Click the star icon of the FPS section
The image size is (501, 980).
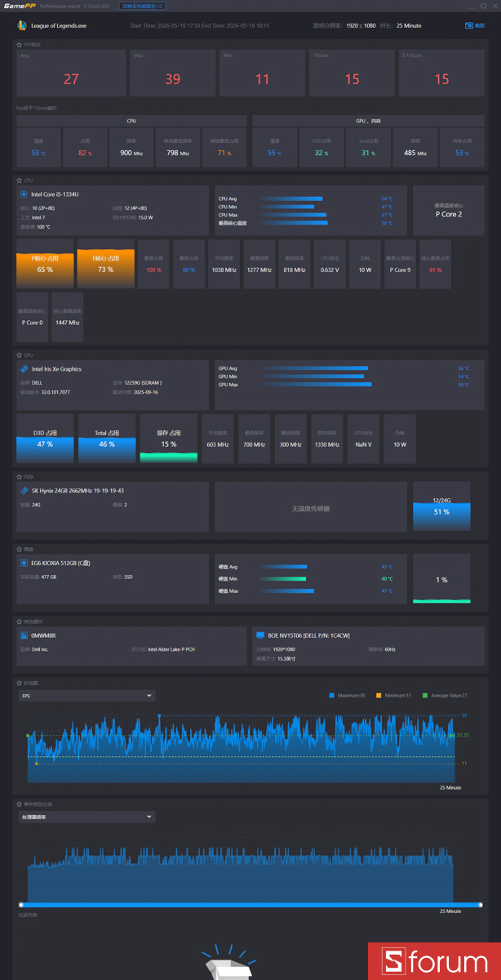(19, 44)
